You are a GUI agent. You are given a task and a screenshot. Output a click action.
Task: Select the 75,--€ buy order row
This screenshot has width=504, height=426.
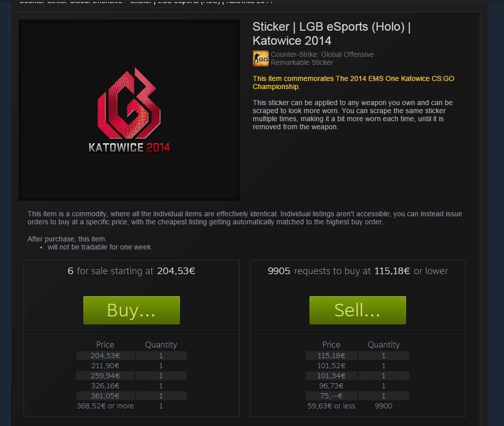(358, 396)
